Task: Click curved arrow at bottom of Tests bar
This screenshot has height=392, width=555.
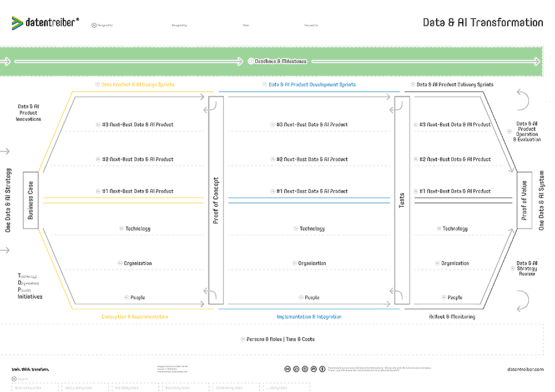Action: pyautogui.click(x=396, y=293)
